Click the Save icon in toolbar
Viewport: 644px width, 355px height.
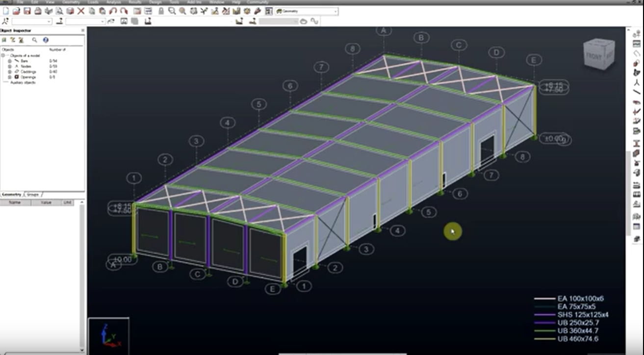27,11
